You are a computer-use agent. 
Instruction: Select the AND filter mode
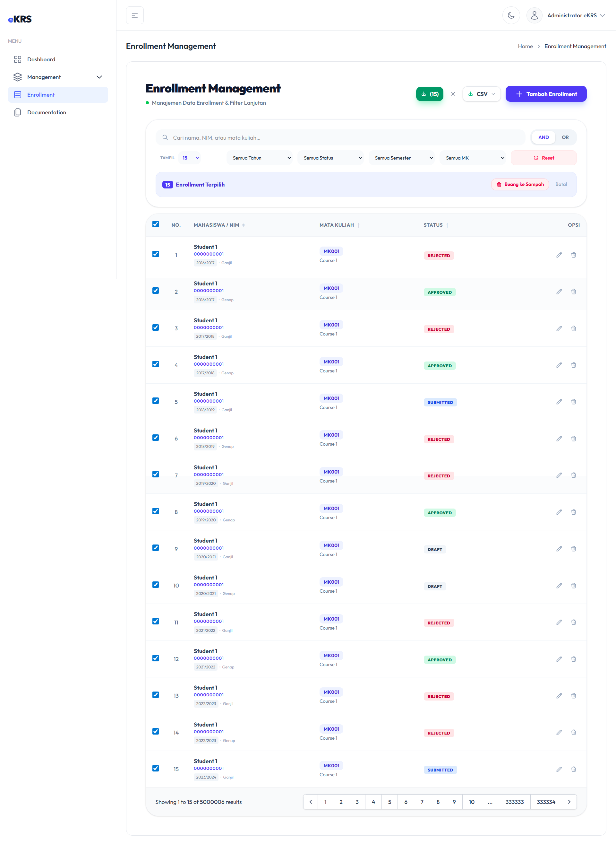click(543, 137)
